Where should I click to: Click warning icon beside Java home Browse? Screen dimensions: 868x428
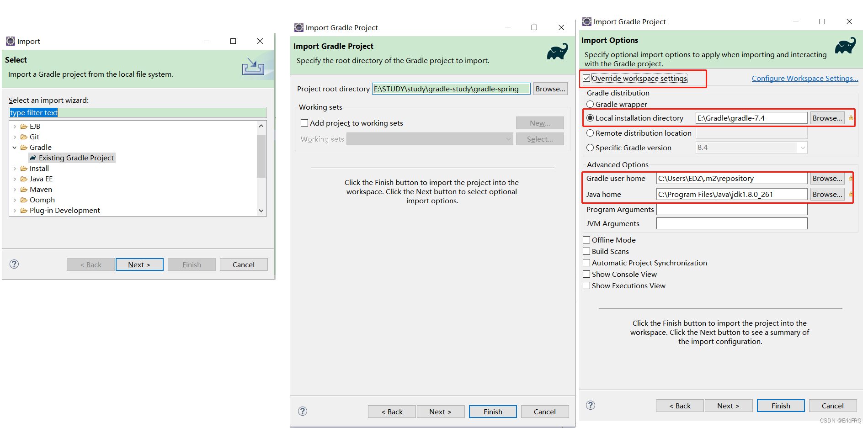point(851,194)
